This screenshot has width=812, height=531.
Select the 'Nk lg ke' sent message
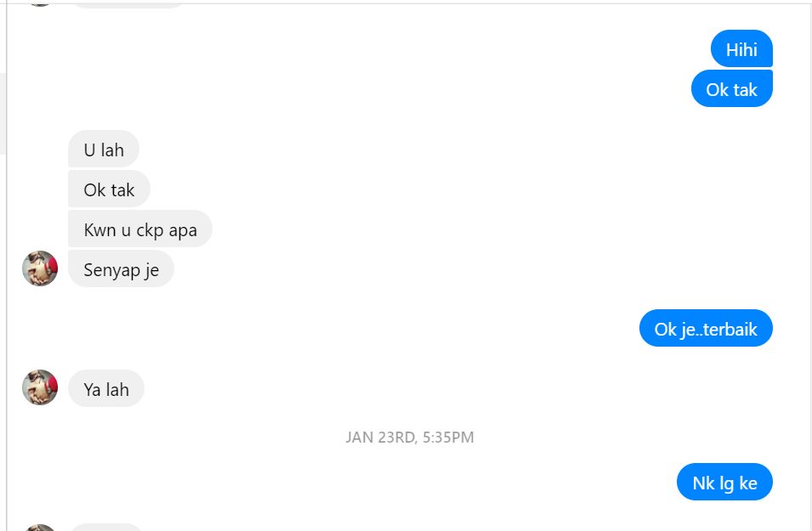pos(724,482)
